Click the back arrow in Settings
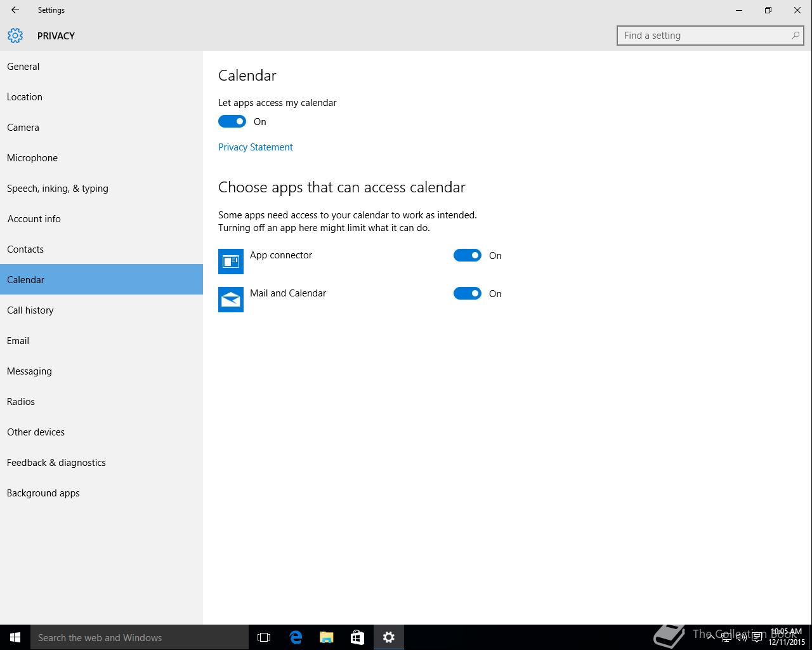The height and width of the screenshot is (650, 812). click(15, 10)
